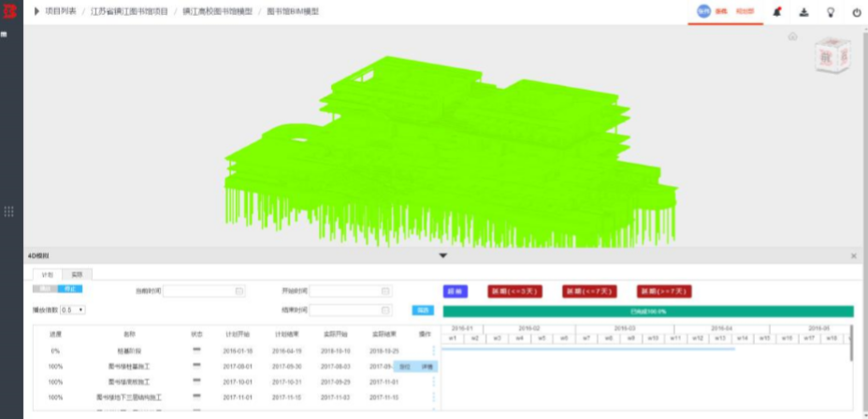Screen dimensions: 868x419
Task: Click the 定位 locate option in the row popup
Action: (x=405, y=367)
